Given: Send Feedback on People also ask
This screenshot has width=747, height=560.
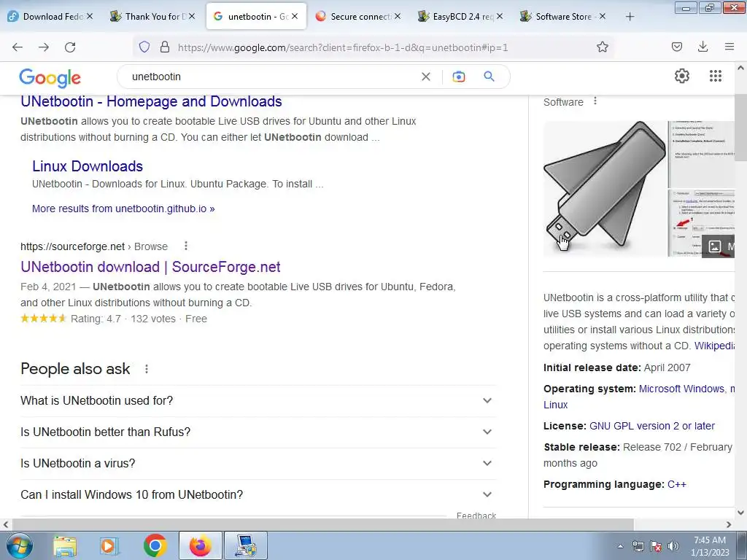Looking at the screenshot, I should [x=476, y=516].
